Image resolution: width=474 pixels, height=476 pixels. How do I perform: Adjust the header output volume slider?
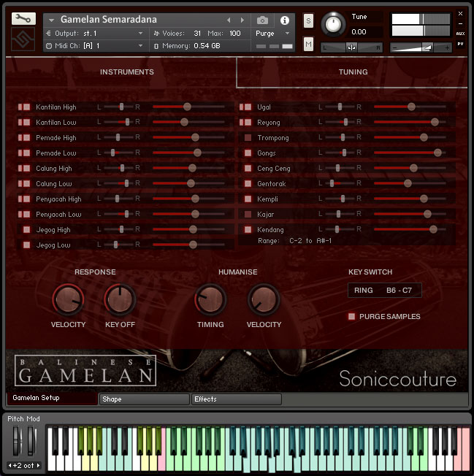tap(421, 47)
